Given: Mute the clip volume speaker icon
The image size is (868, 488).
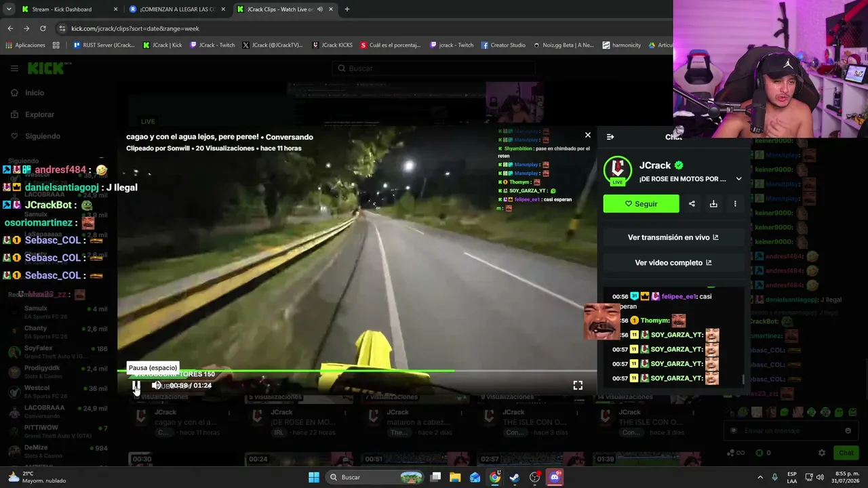Looking at the screenshot, I should (x=157, y=386).
